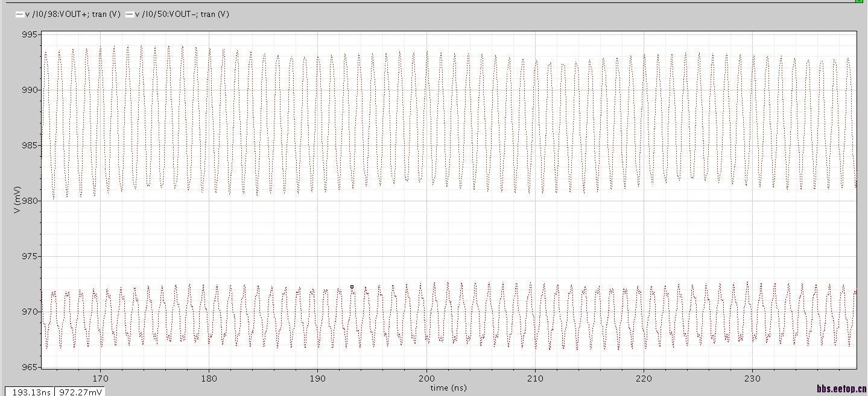Click the 965 tick on the voltage axis
Image resolution: width=868 pixels, height=396 pixels.
click(31, 366)
